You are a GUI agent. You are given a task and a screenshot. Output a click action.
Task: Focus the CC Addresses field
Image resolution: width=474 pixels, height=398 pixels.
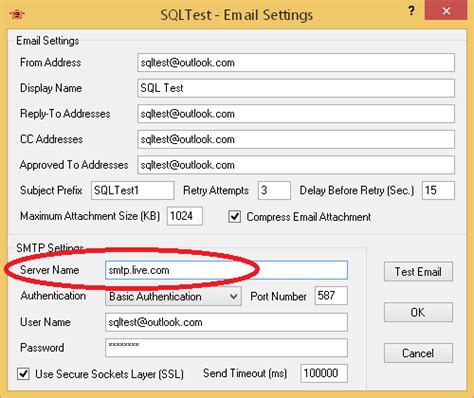296,139
